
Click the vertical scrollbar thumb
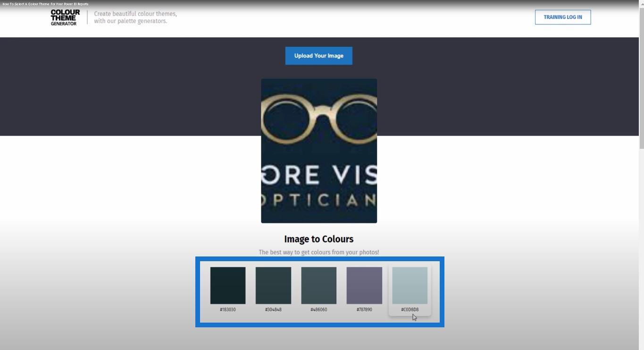[x=641, y=79]
